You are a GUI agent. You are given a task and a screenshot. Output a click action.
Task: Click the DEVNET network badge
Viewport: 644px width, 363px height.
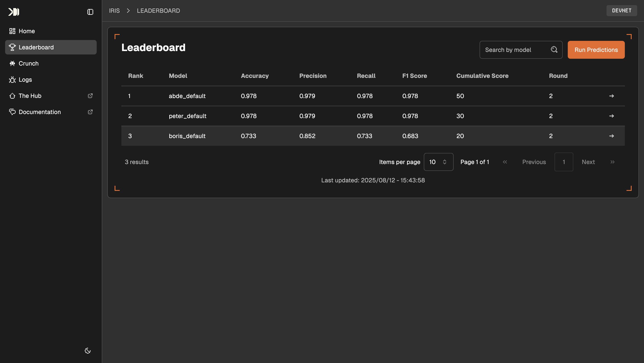621,10
